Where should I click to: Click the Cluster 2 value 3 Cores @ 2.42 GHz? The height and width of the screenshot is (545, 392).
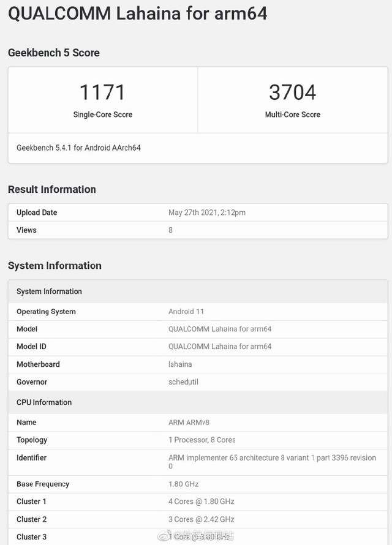[202, 519]
